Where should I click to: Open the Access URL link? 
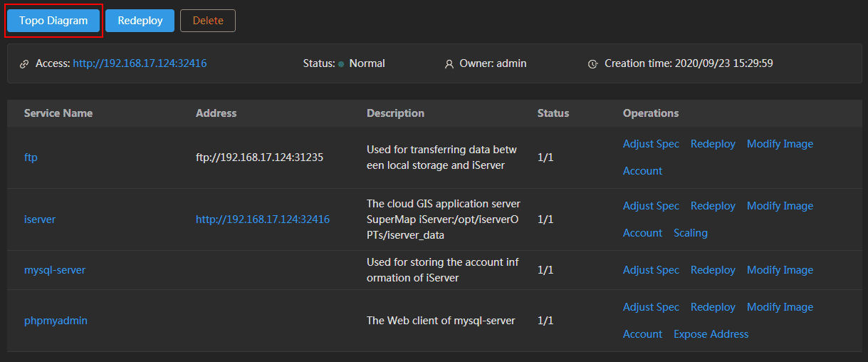(x=140, y=63)
